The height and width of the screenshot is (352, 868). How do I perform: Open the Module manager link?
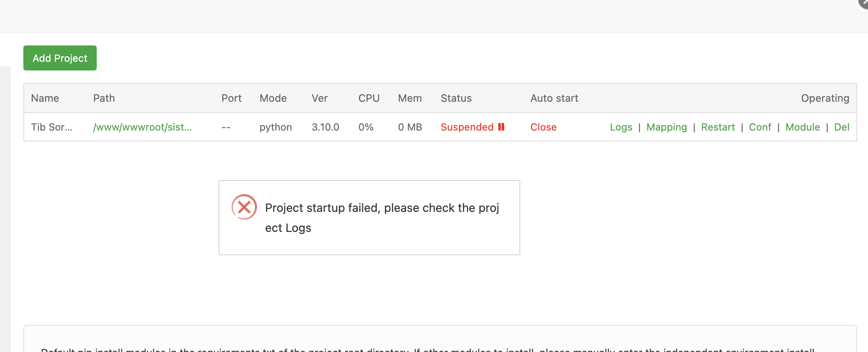point(802,127)
